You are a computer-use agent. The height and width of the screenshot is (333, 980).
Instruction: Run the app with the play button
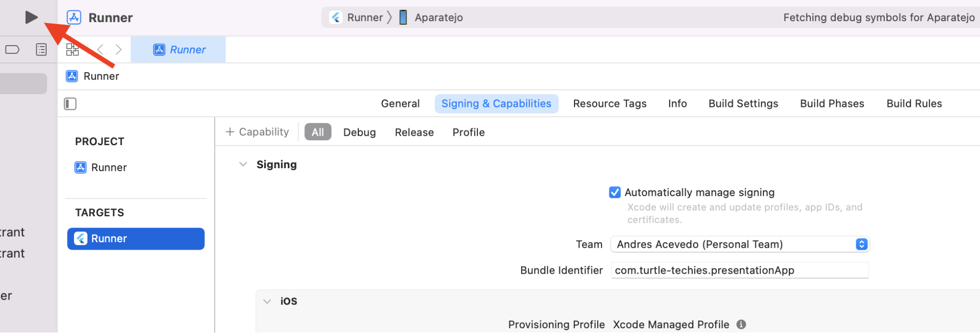point(31,18)
